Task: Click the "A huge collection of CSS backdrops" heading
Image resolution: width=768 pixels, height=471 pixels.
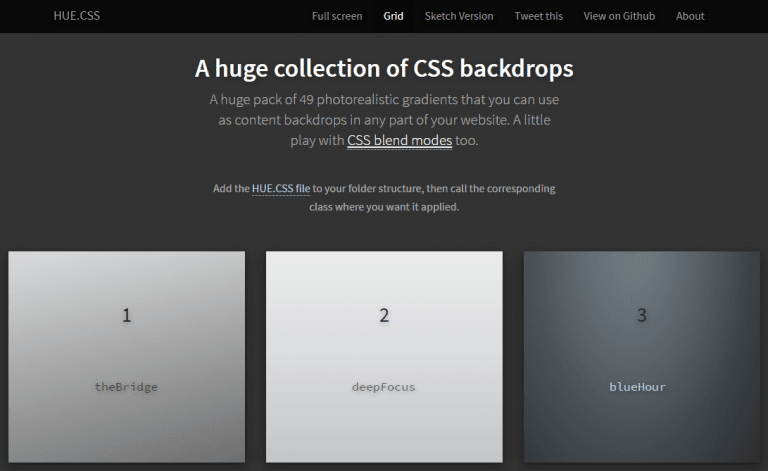Action: tap(384, 69)
